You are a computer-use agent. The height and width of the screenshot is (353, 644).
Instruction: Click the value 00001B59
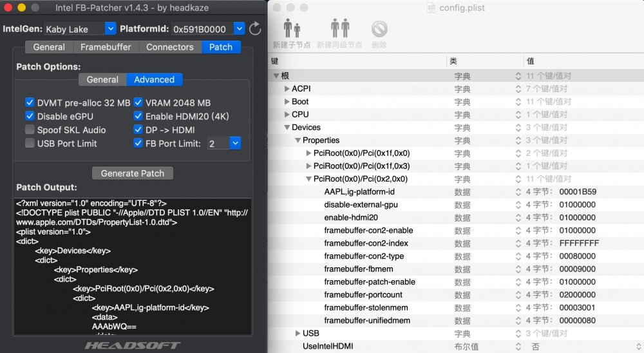(x=578, y=192)
